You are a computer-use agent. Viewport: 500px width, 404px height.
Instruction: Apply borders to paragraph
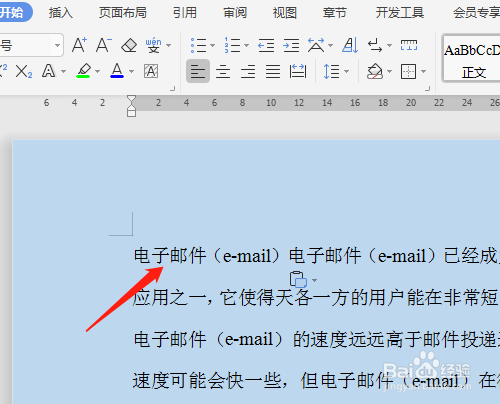[409, 71]
